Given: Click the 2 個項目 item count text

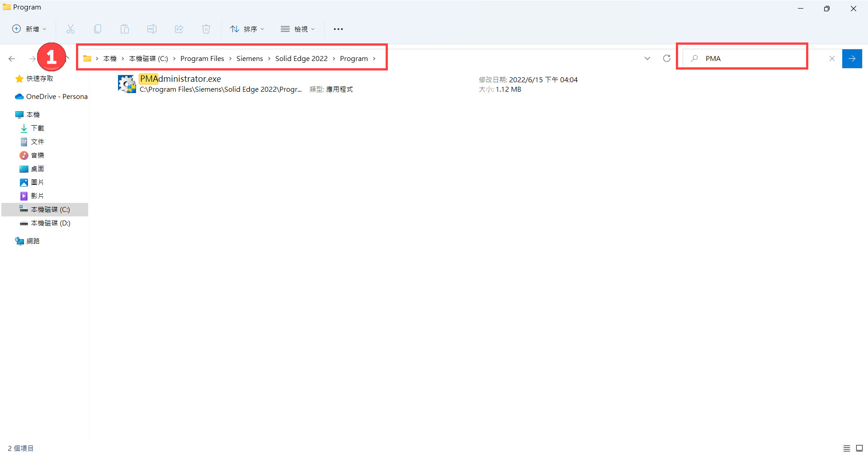Looking at the screenshot, I should tap(21, 448).
